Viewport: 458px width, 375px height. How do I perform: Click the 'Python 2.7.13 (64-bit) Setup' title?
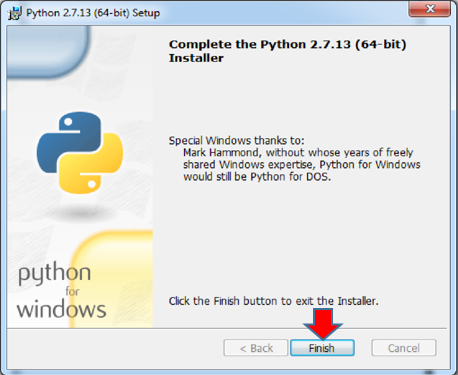click(x=93, y=13)
